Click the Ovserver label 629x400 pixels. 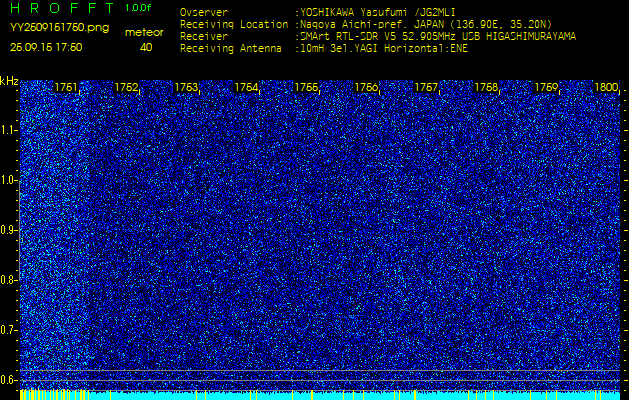pyautogui.click(x=204, y=12)
